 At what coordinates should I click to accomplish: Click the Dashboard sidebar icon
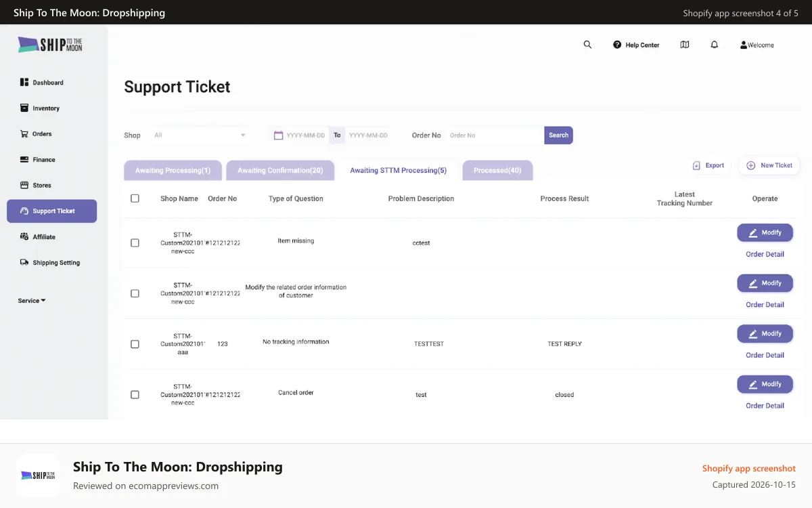[x=24, y=83]
